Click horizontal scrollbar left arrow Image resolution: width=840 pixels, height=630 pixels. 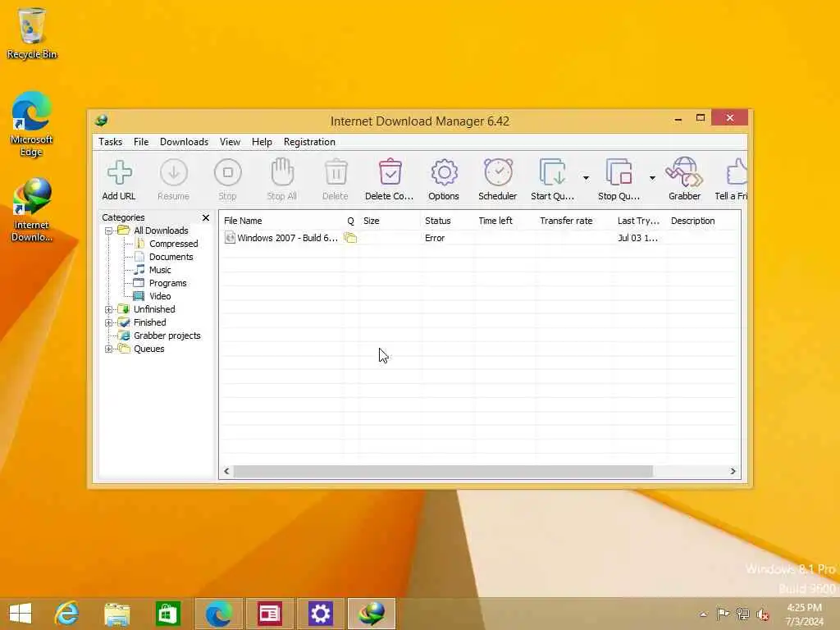(226, 472)
